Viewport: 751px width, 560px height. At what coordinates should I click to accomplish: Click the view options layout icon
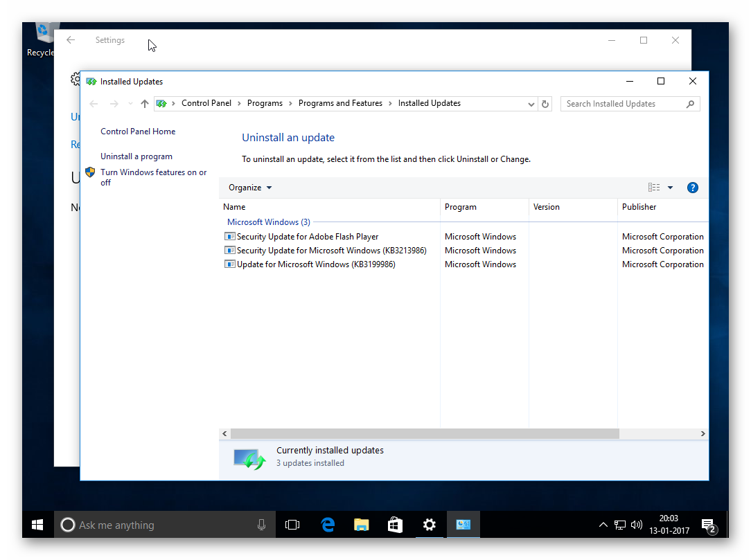pyautogui.click(x=654, y=188)
